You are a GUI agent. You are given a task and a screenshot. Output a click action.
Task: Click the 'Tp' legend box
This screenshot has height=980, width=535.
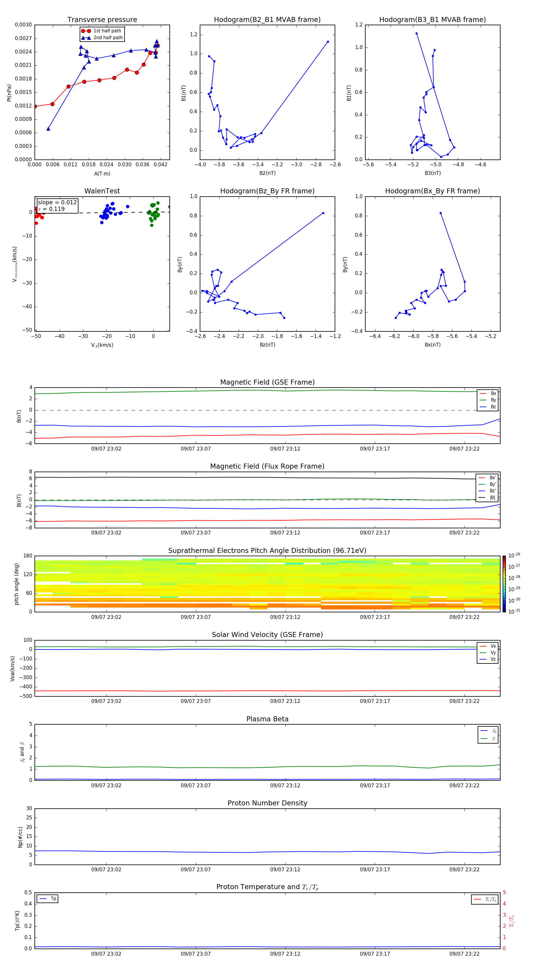click(x=47, y=899)
